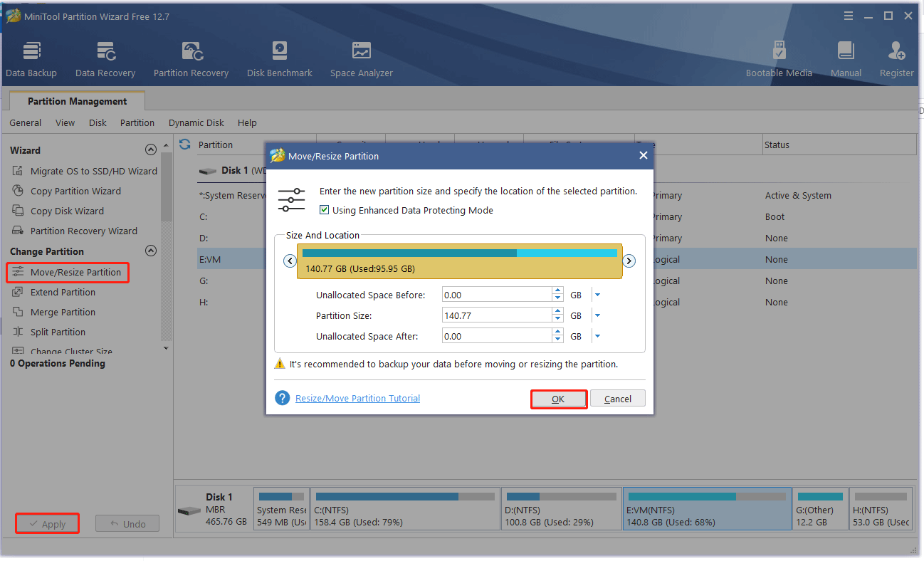Viewport: 924px width, 561px height.
Task: Click the blue help question mark icon
Action: pyautogui.click(x=283, y=398)
